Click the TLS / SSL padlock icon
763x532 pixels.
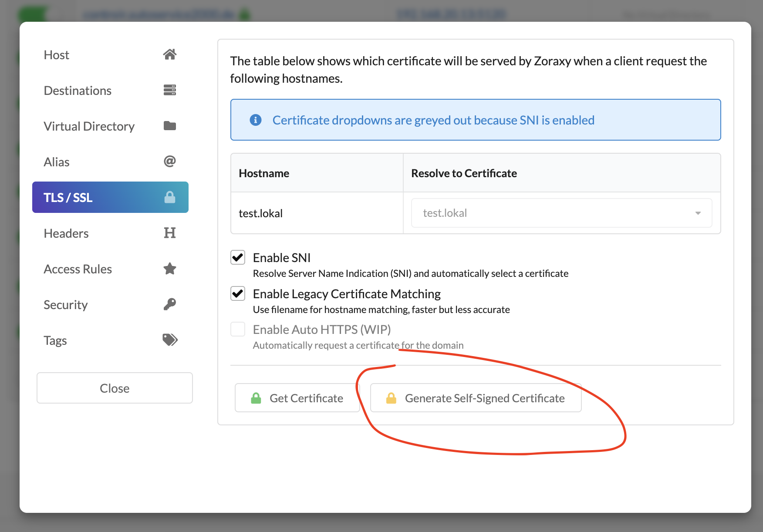tap(170, 197)
